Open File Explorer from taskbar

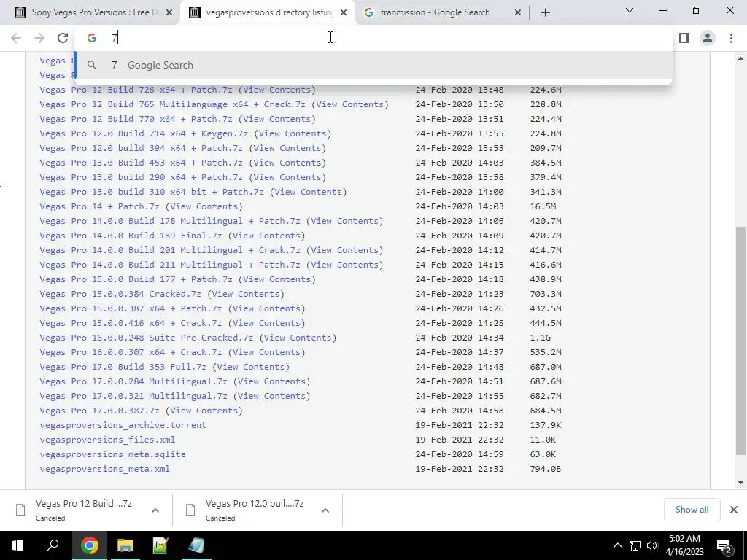[125, 545]
